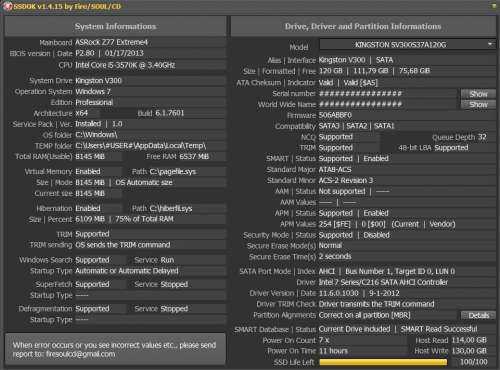Click the Mainboard value ASRock Z77 Extreme4

click(x=111, y=42)
